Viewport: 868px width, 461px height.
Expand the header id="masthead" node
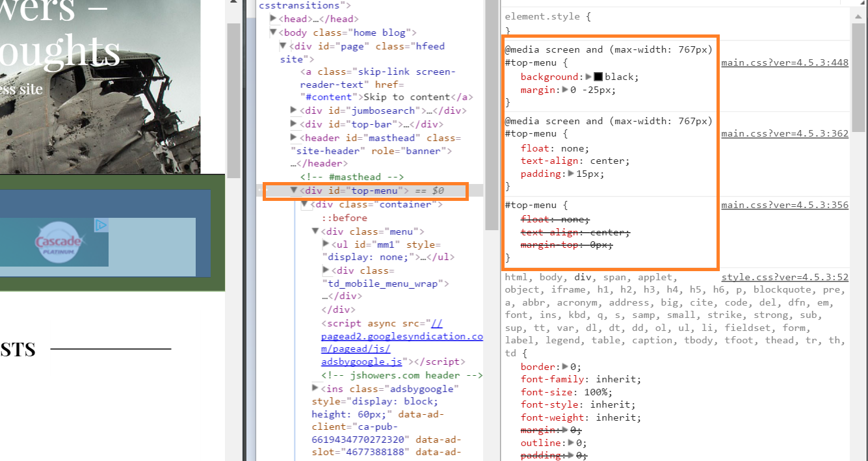(x=294, y=137)
